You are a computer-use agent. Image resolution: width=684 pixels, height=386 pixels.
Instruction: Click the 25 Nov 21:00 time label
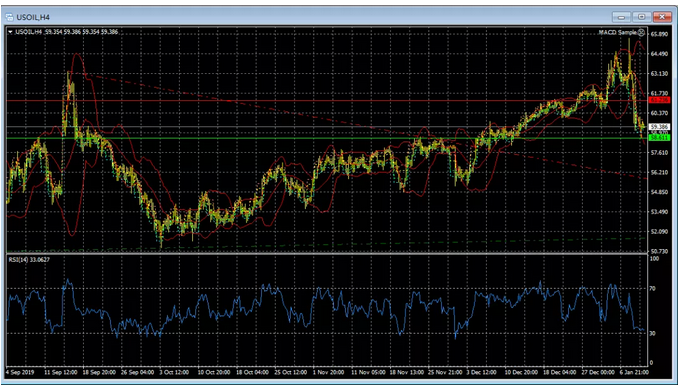click(x=445, y=372)
